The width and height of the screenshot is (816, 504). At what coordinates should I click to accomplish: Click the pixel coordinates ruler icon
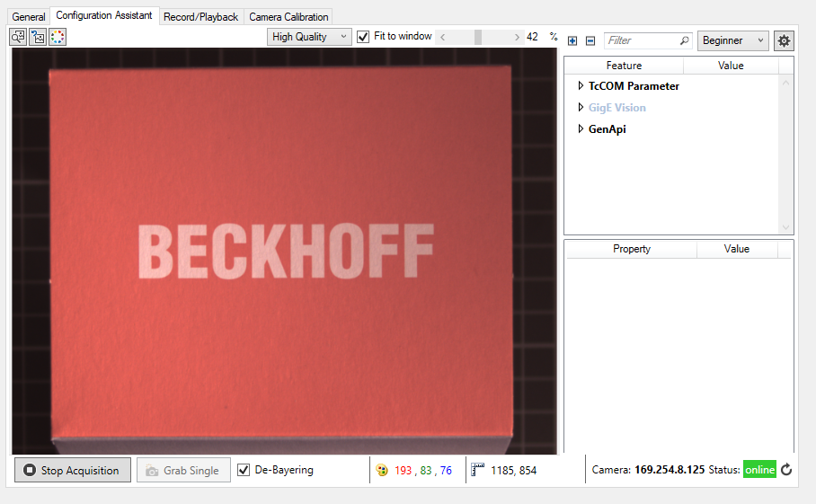(x=477, y=470)
